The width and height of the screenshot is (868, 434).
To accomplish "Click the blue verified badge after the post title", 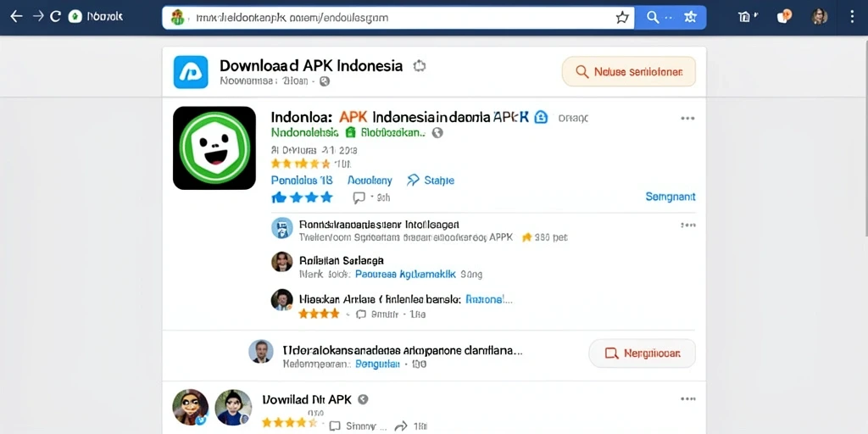I will click(x=541, y=117).
